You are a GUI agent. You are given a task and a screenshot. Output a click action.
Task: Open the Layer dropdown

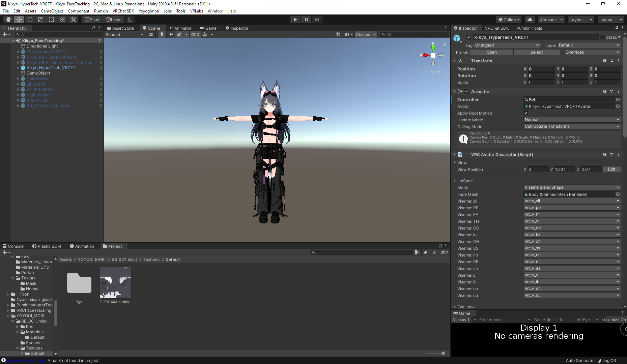coord(589,45)
